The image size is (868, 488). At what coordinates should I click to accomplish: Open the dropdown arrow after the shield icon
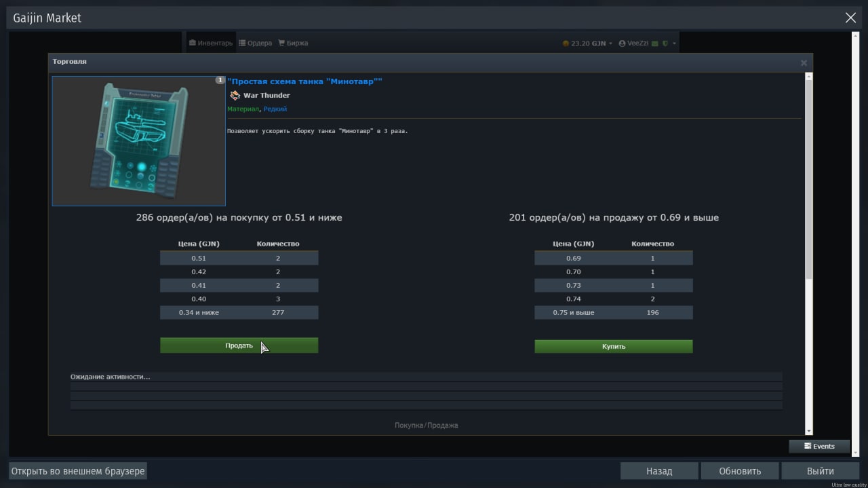point(673,43)
